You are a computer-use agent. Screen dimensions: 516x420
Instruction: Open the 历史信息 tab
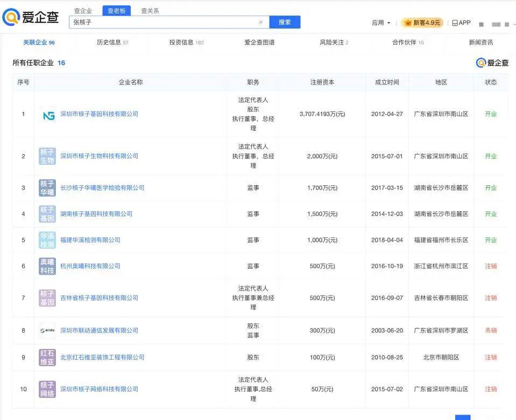[112, 43]
